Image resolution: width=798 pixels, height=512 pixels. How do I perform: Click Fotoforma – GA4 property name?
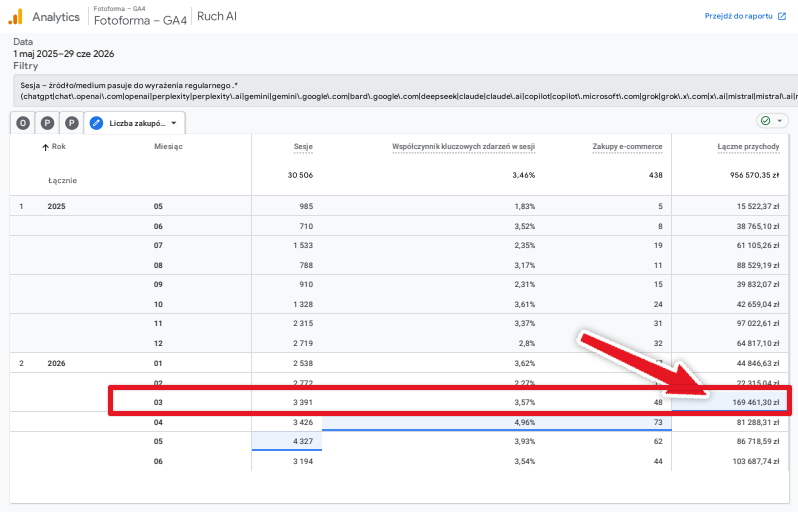pyautogui.click(x=140, y=20)
